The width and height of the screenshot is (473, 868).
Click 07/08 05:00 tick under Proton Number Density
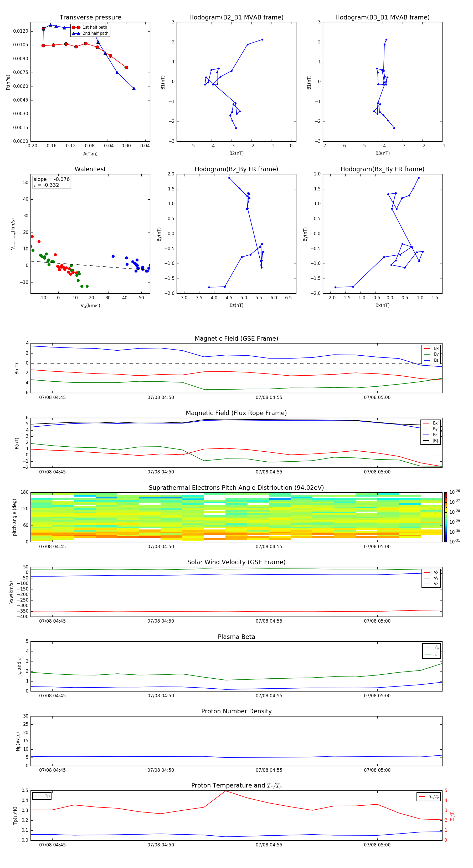(377, 770)
